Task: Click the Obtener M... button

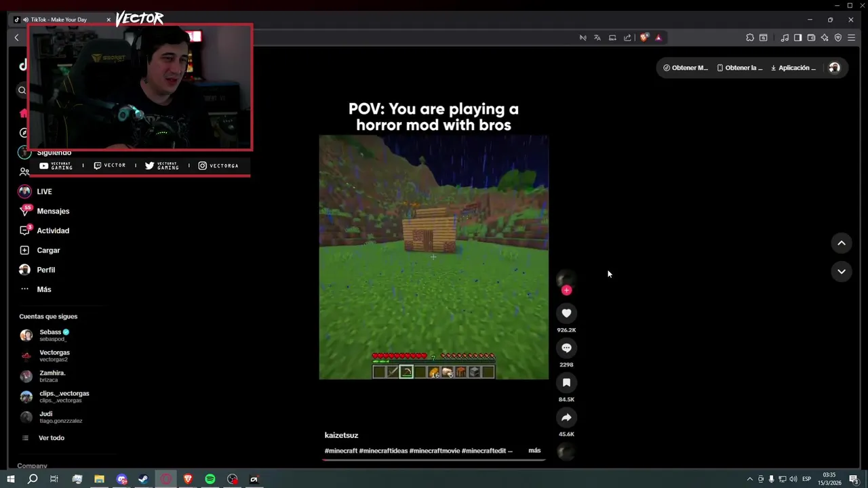Action: pyautogui.click(x=686, y=68)
